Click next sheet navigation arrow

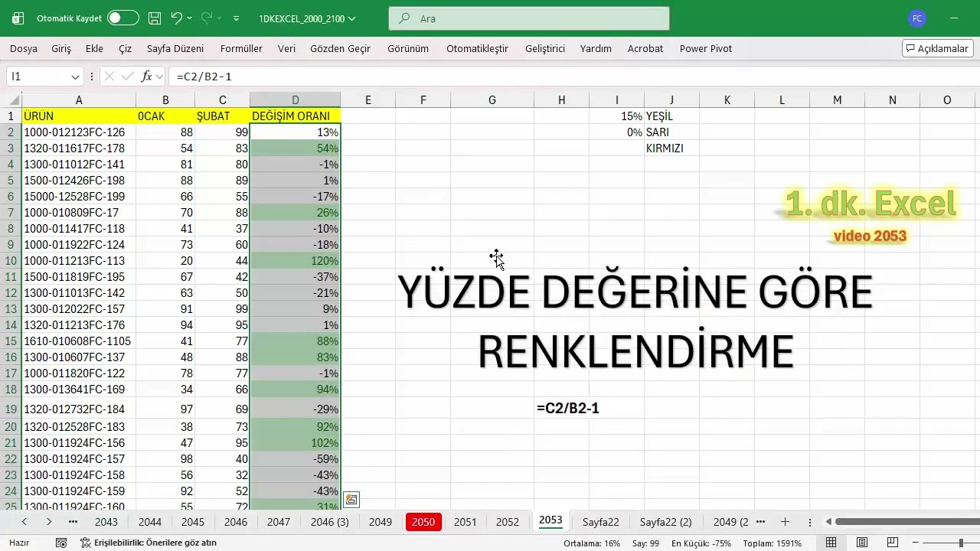click(49, 522)
